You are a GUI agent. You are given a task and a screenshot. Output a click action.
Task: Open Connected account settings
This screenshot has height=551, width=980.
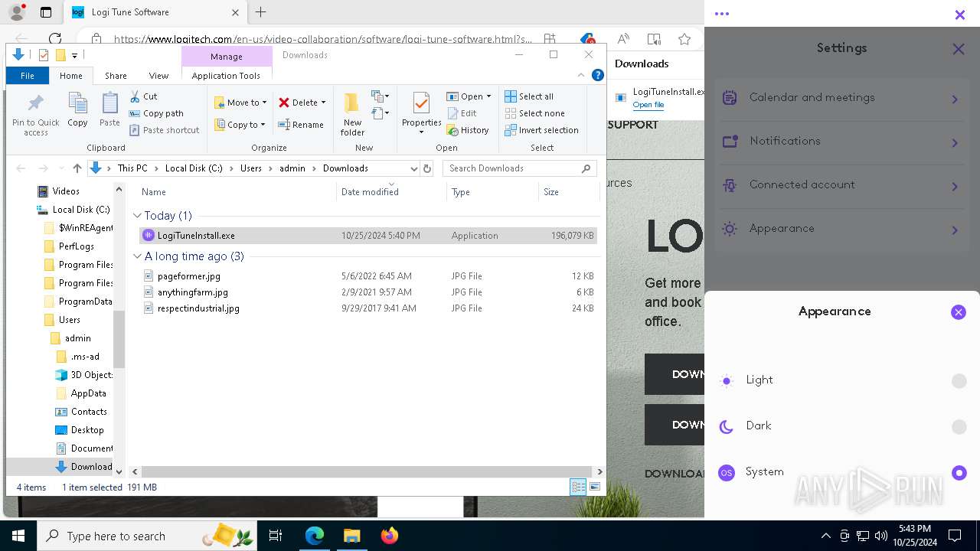coord(841,185)
